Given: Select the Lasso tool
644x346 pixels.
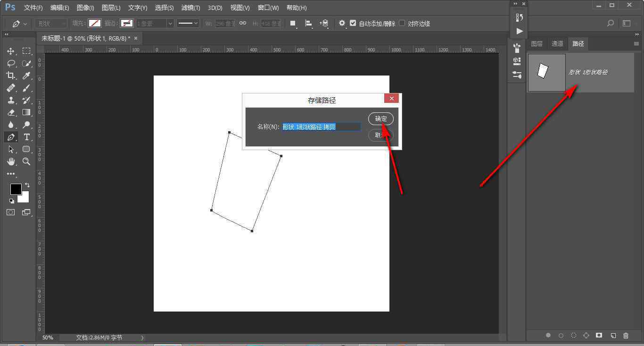Looking at the screenshot, I should tap(11, 63).
